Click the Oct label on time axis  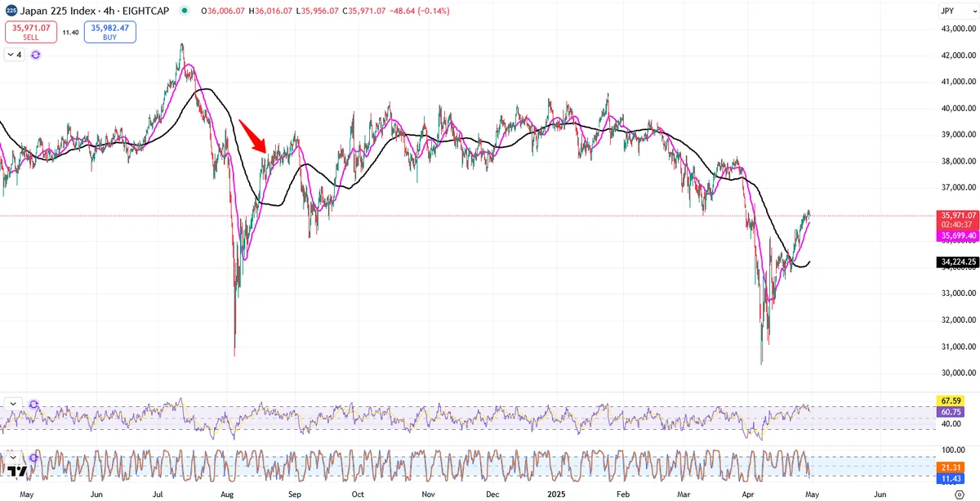pos(358,494)
